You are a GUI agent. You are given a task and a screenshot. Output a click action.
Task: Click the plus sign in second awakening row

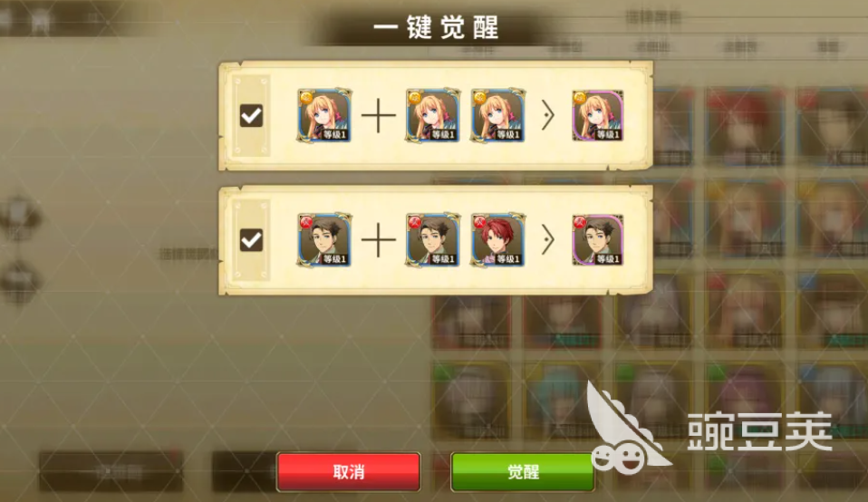379,240
